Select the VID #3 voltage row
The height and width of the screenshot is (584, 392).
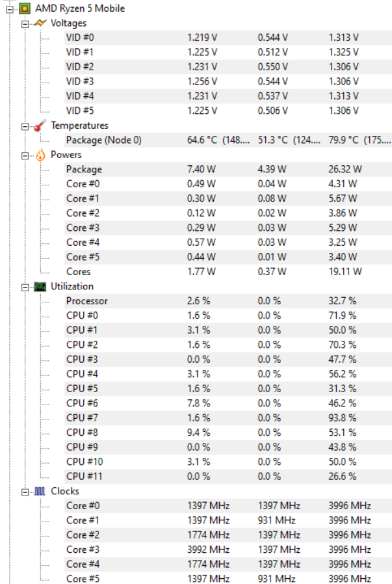point(80,81)
